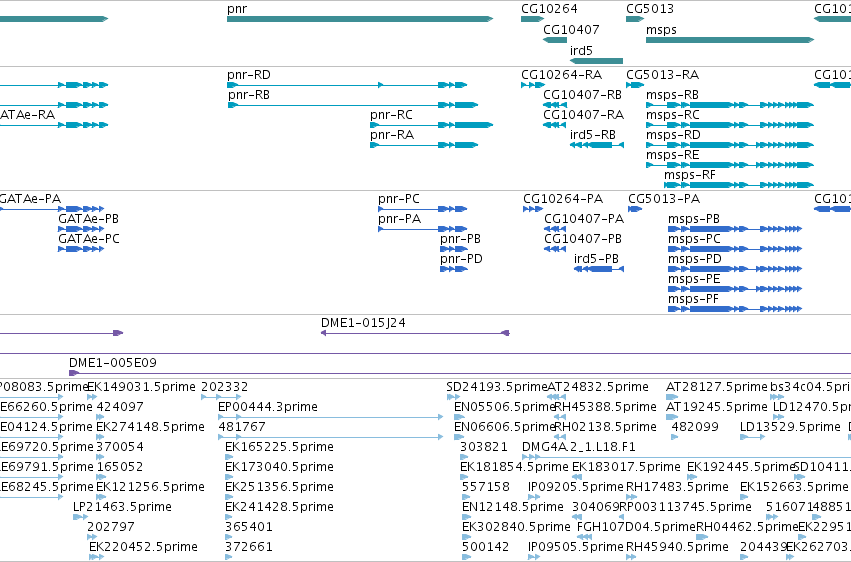Select the GATAe-PA protein feature

[x=52, y=209]
